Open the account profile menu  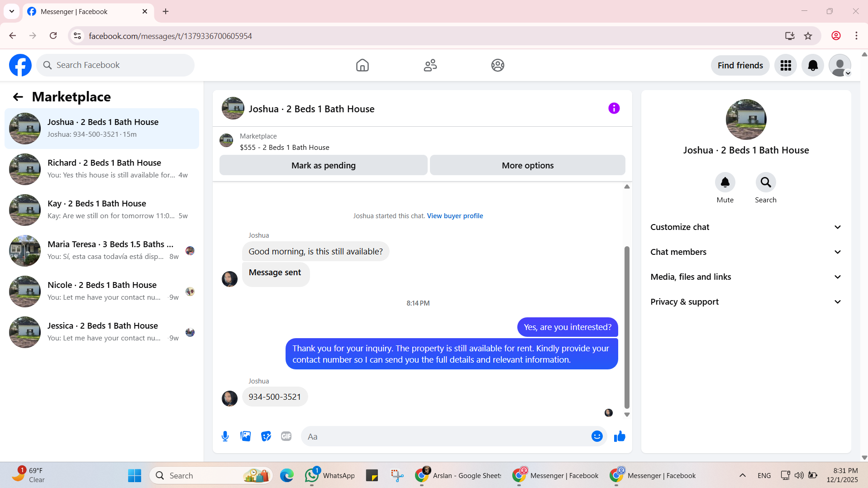point(840,66)
